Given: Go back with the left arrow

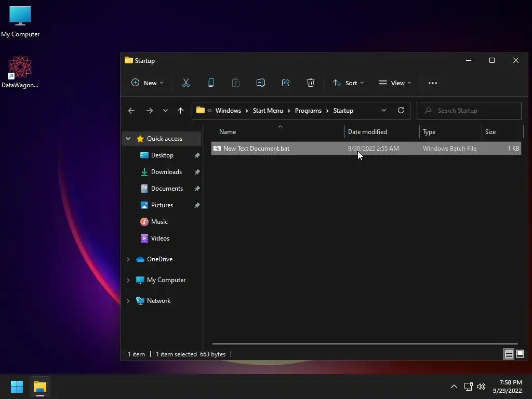Looking at the screenshot, I should (x=131, y=111).
